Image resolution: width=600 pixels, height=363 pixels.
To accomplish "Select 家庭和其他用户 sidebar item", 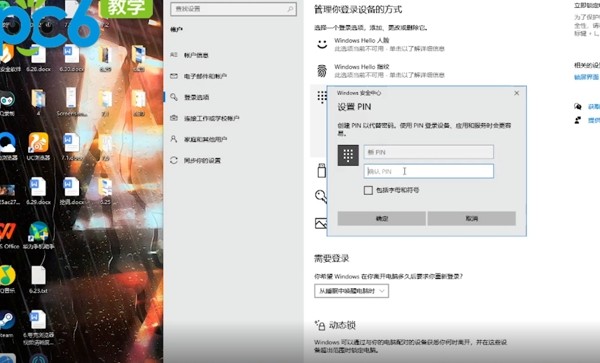I will click(x=204, y=139).
